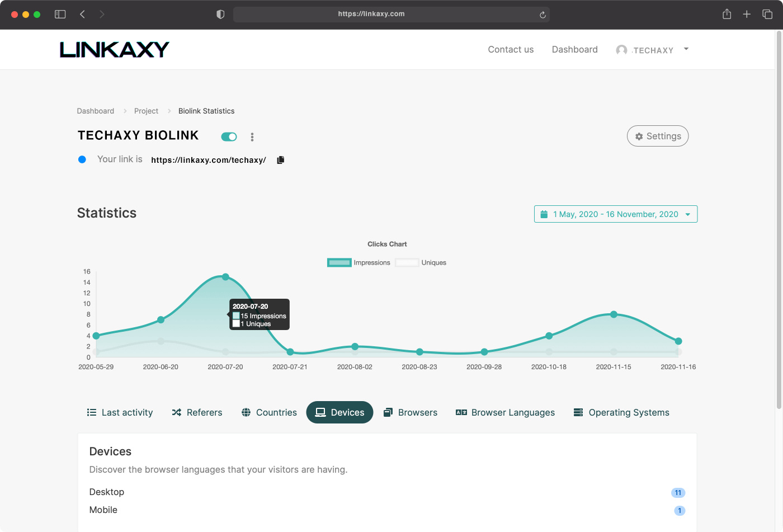Open the Contact us link

coord(511,50)
